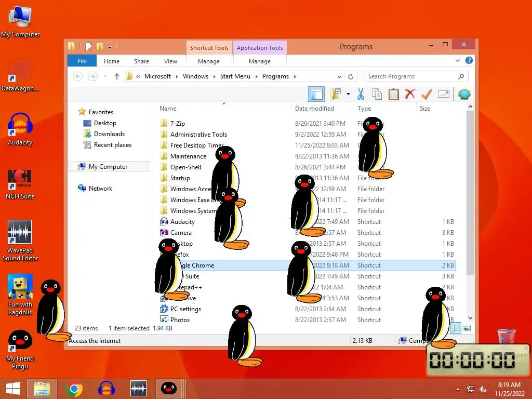
Task: Open Manage tab under Shortcut Tools
Action: coord(209,61)
